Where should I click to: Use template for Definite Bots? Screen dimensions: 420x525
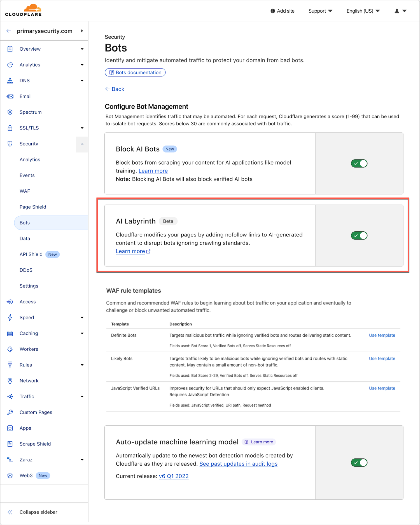coord(382,335)
